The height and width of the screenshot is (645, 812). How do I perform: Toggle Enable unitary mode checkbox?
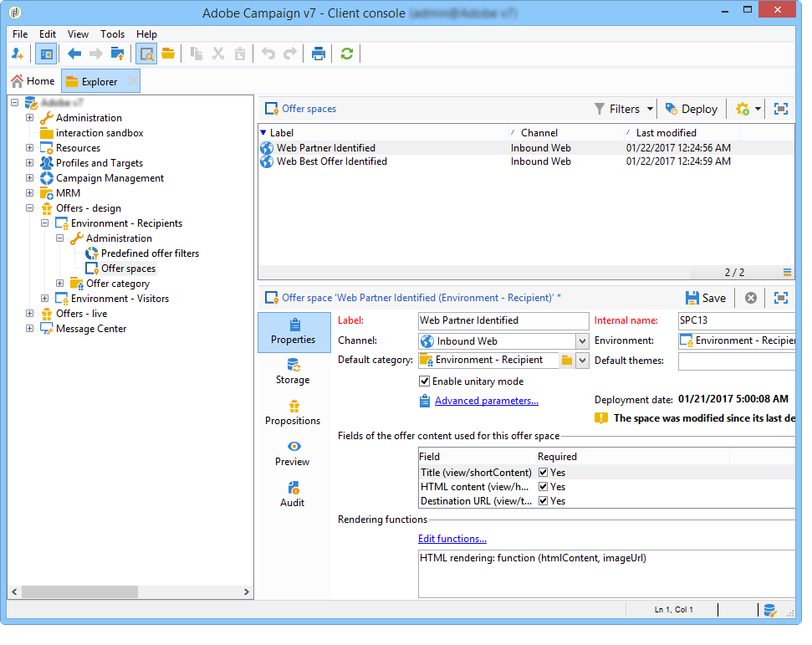pos(424,381)
